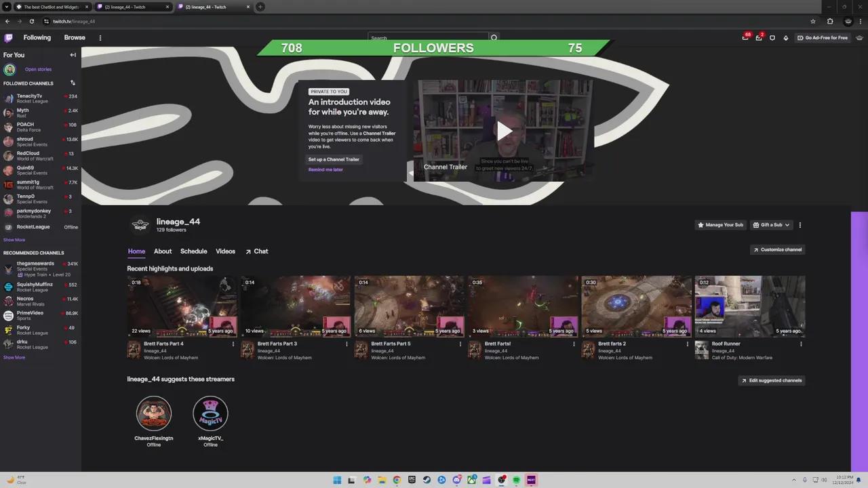Show more recommended channels
The width and height of the screenshot is (868, 488).
[x=14, y=357]
